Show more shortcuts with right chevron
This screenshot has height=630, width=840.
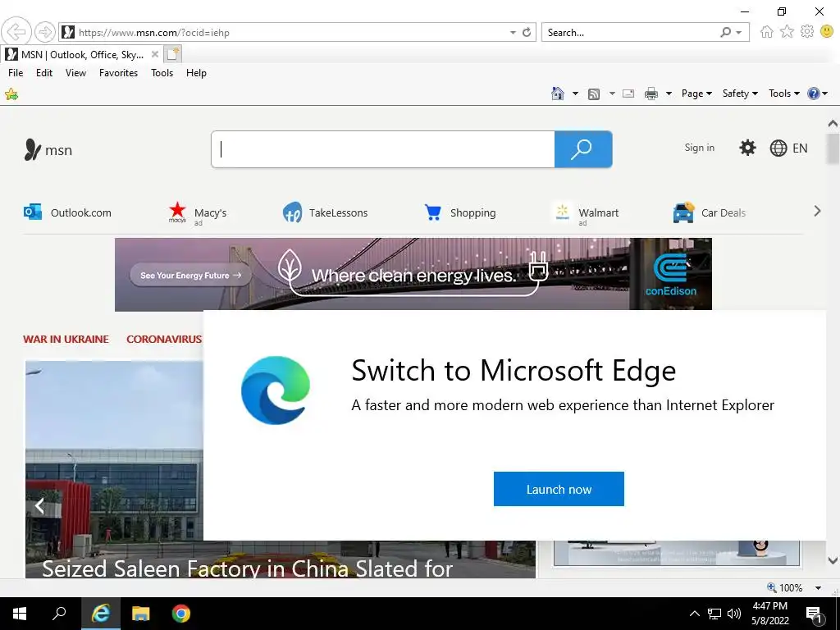point(817,211)
